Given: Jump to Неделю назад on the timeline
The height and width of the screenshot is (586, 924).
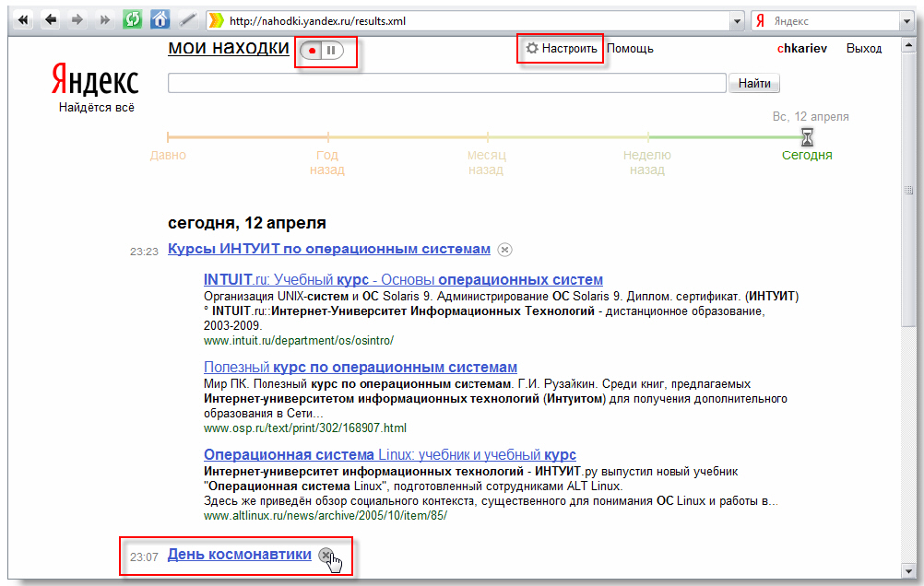Looking at the screenshot, I should [x=647, y=162].
